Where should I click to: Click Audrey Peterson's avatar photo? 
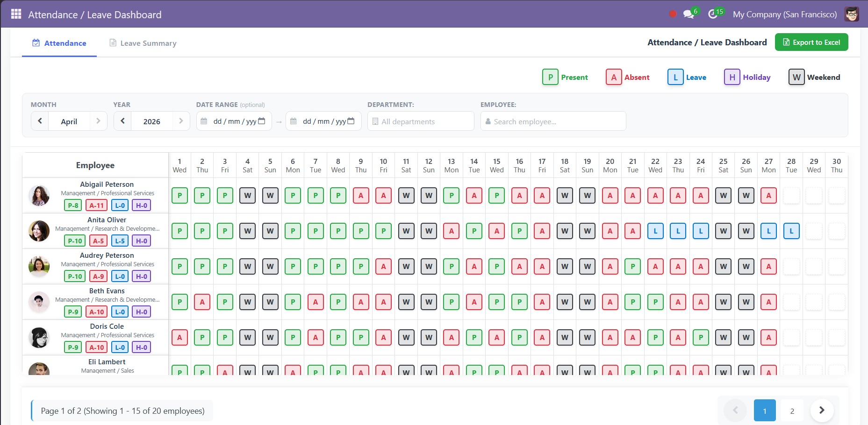point(39,266)
